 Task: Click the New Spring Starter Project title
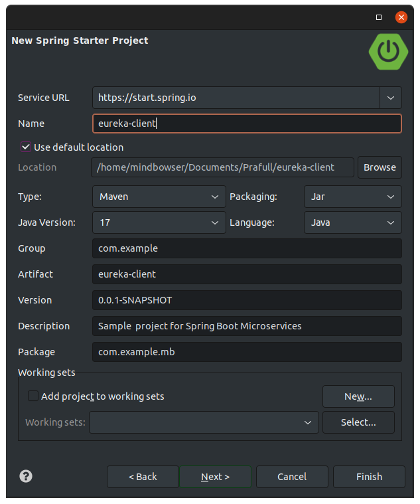[80, 41]
